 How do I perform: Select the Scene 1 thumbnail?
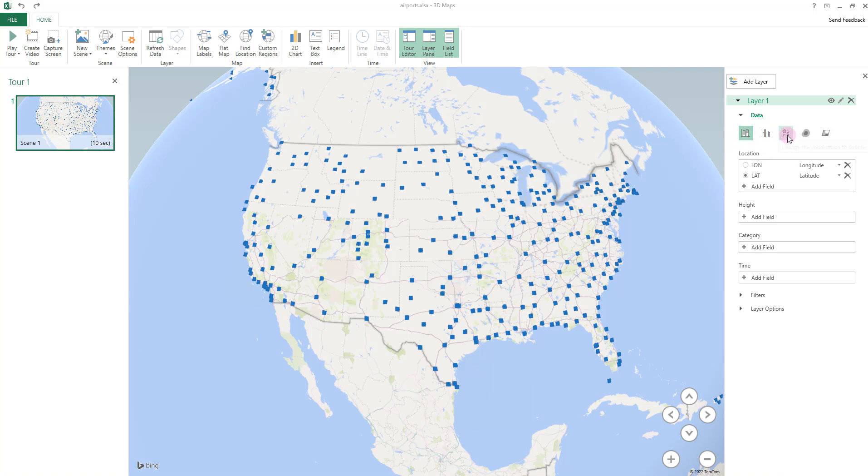click(x=65, y=123)
